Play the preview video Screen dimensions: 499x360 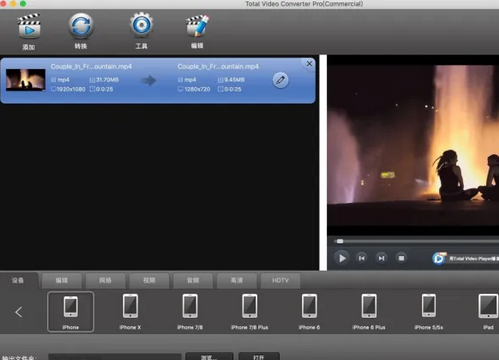(342, 258)
